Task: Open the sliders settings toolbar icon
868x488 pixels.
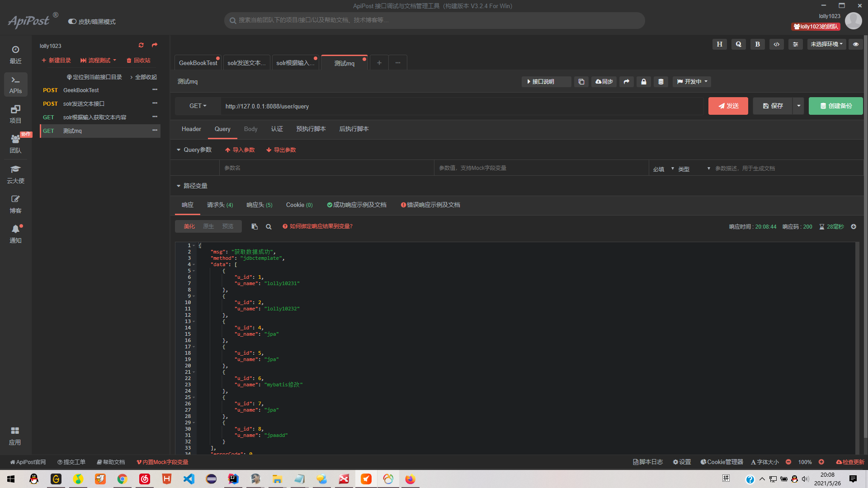Action: click(x=796, y=44)
